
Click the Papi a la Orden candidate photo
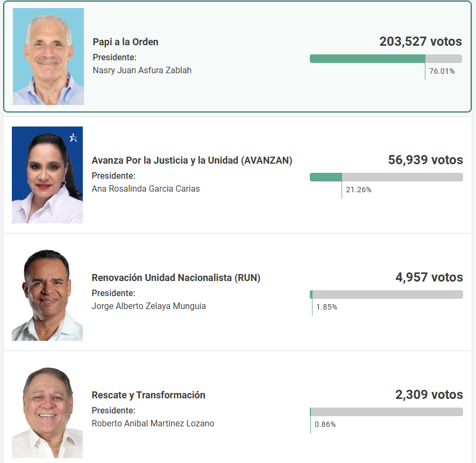tap(48, 56)
